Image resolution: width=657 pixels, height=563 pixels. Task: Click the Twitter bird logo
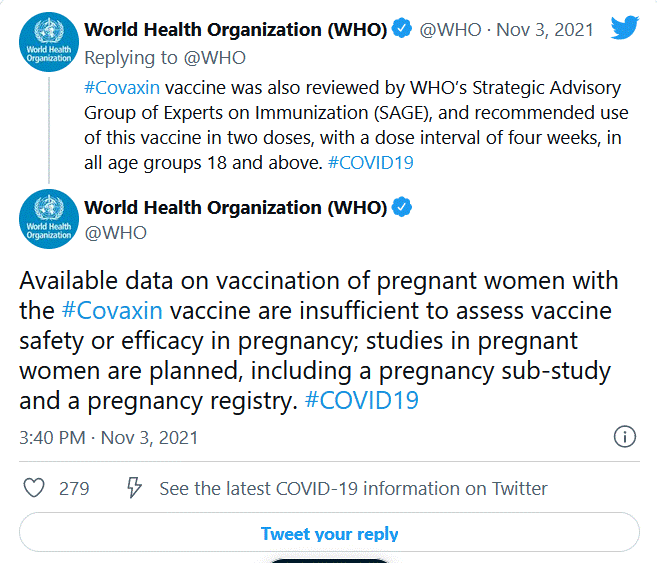tap(625, 27)
